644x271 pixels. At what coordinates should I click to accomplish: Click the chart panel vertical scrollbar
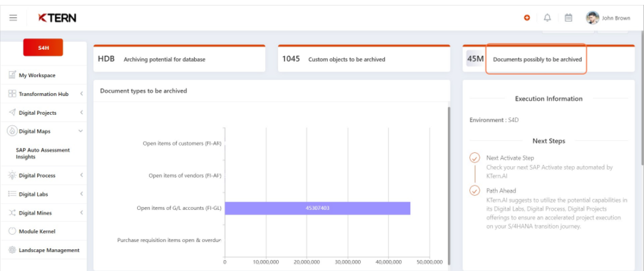pos(449,186)
